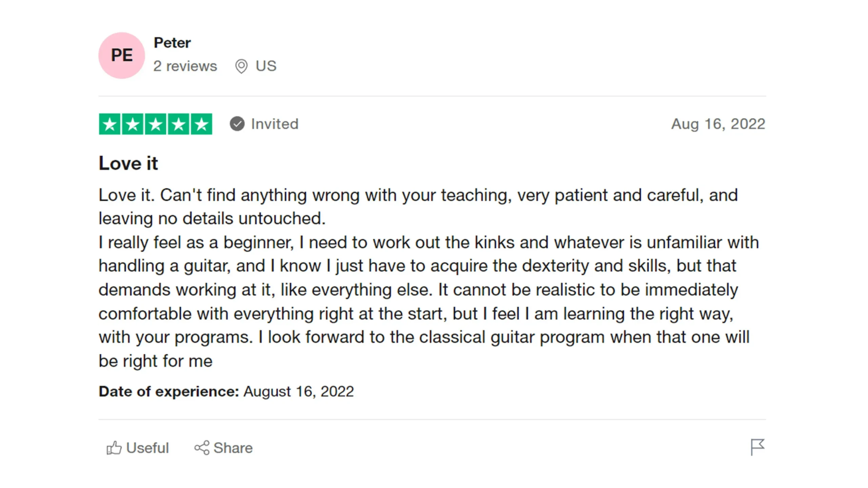Click the Aug 16, 2022 review date
This screenshot has width=868, height=488.
coord(718,124)
